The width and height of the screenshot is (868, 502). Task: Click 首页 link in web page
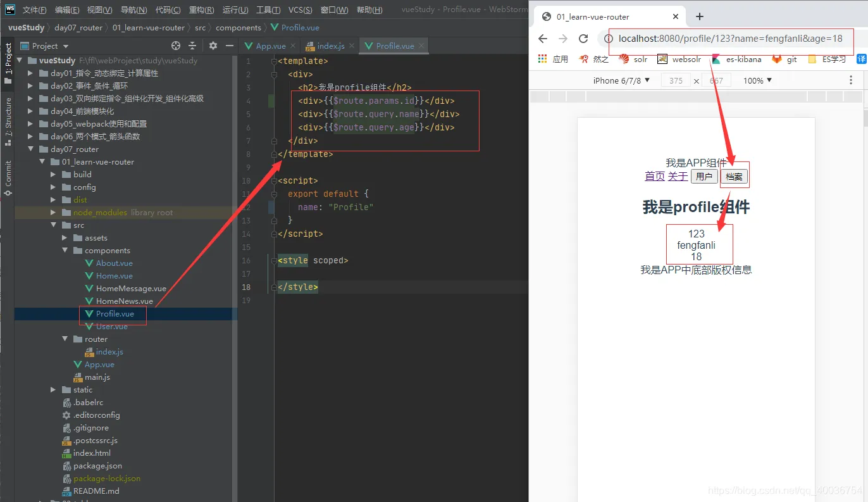click(x=655, y=176)
